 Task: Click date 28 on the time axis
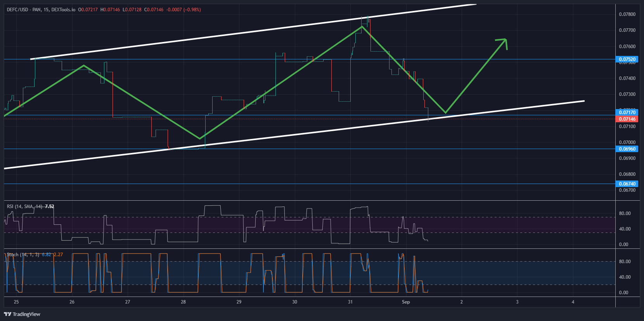pyautogui.click(x=184, y=302)
